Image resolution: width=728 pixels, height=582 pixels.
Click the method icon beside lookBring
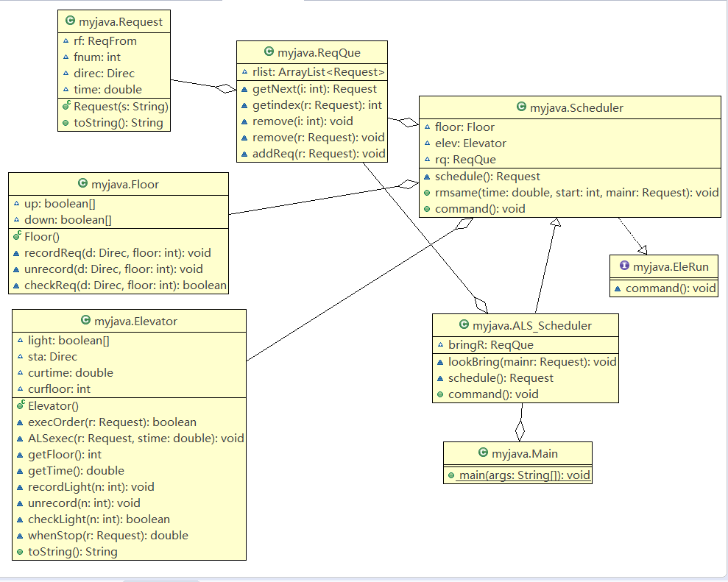[x=441, y=362]
